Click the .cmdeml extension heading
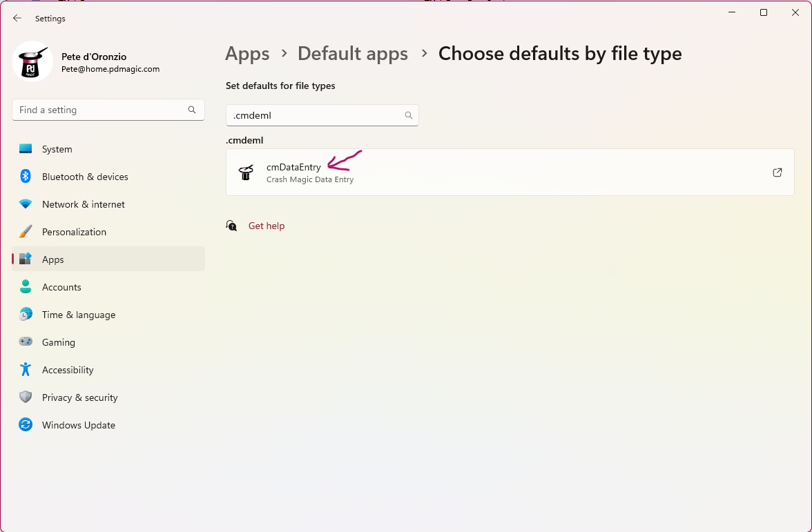 tap(244, 140)
